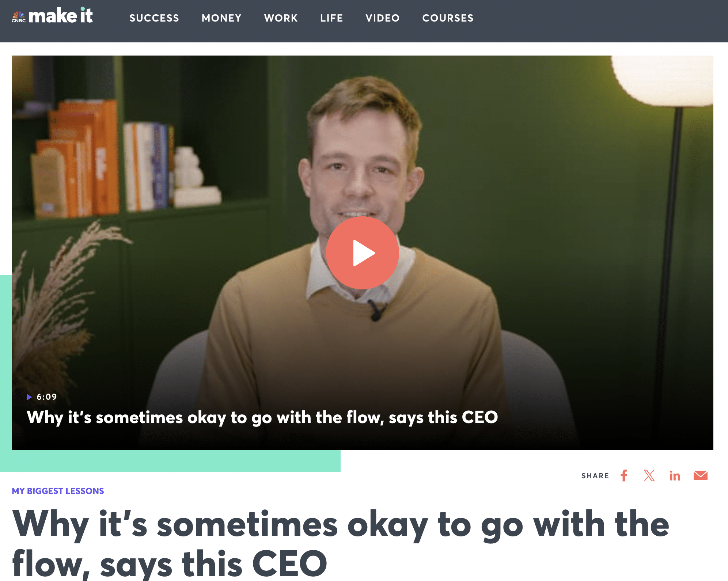Viewport: 728px width, 581px height.
Task: Share article via email envelope icon
Action: [701, 476]
